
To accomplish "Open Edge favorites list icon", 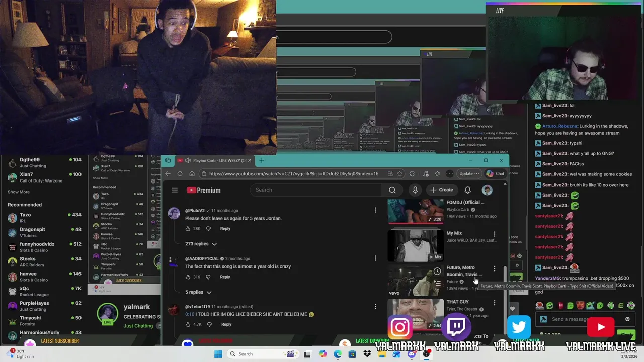I will 437,174.
